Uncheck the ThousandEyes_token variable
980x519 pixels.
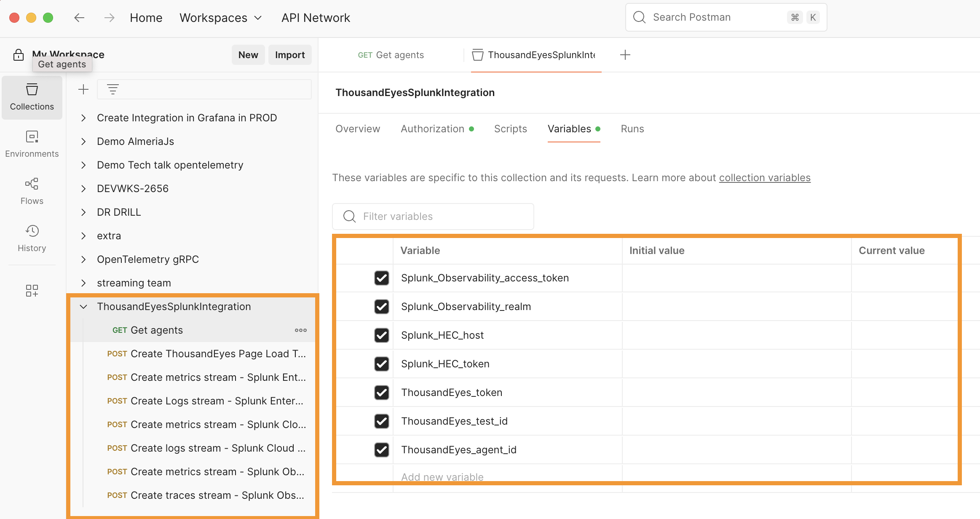coord(382,393)
